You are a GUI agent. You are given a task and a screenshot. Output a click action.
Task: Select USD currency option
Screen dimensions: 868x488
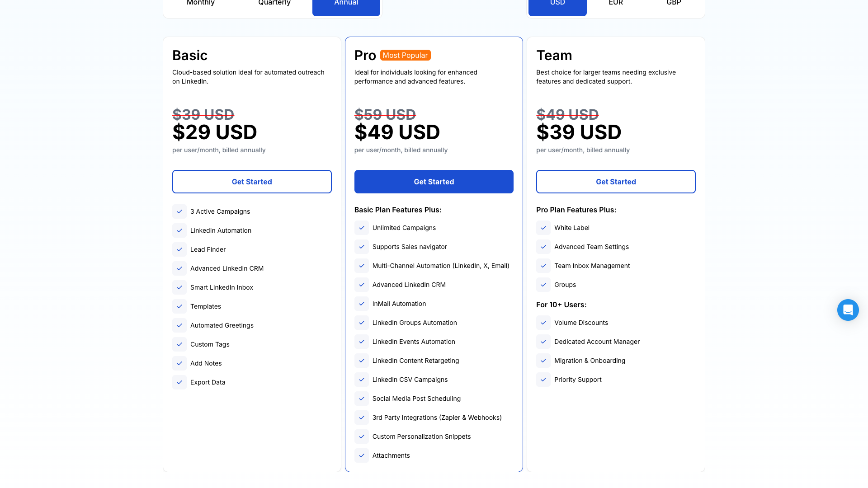click(557, 5)
